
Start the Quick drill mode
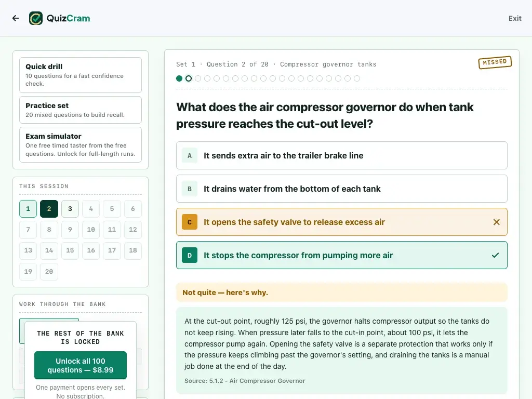(81, 75)
